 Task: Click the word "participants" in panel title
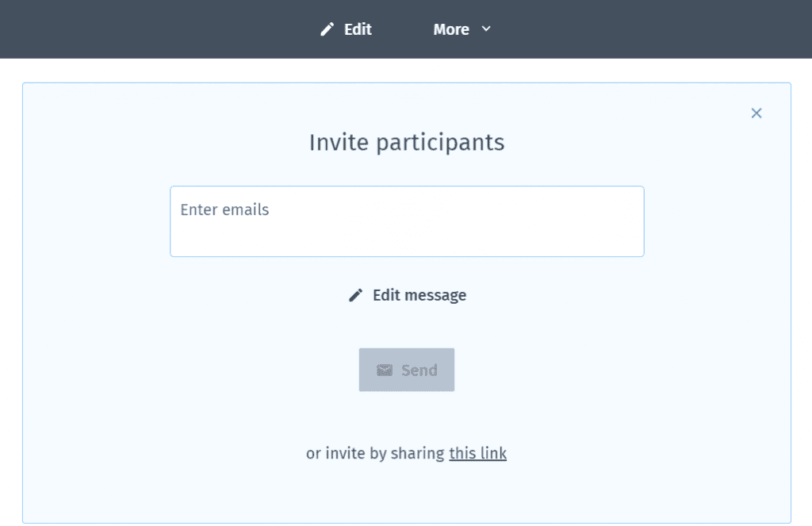[x=440, y=144]
